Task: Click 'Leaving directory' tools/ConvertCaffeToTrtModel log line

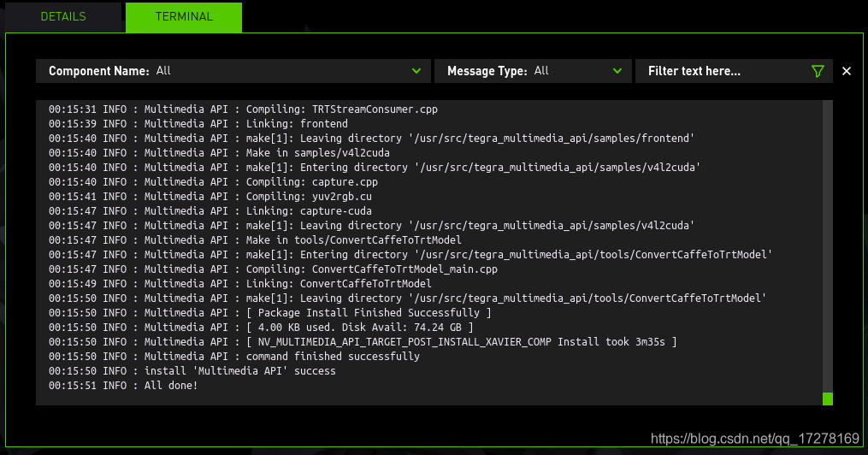Action: click(407, 298)
